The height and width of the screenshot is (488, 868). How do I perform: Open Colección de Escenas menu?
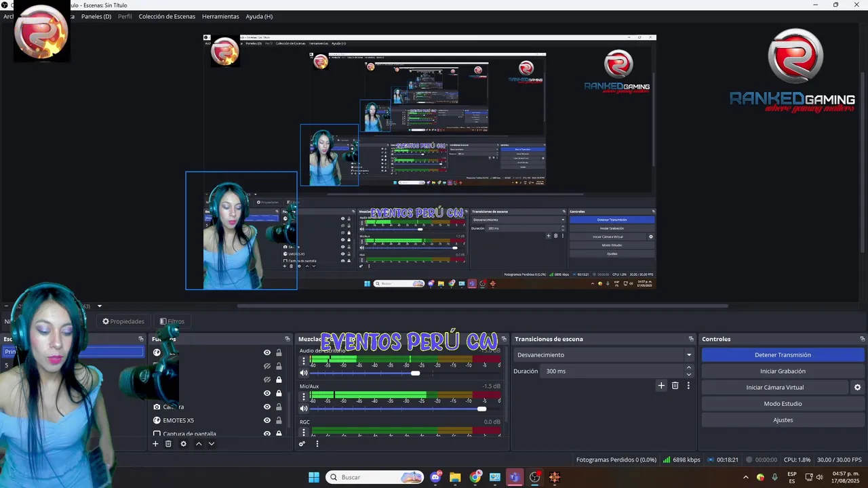click(167, 16)
